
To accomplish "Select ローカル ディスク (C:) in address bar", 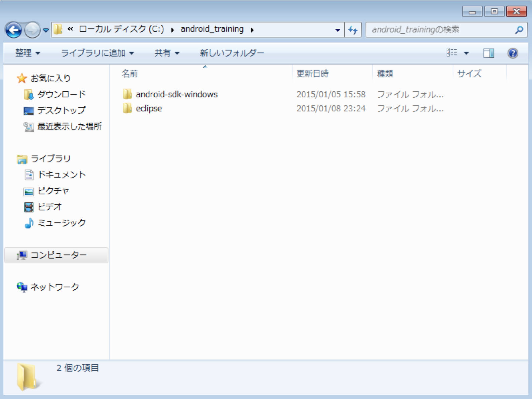I will click(x=121, y=29).
